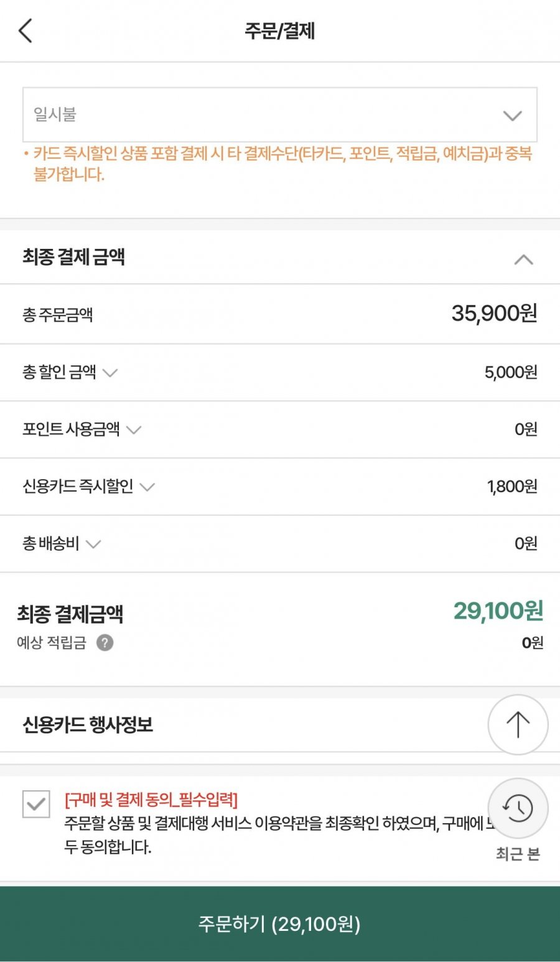Screen dimensions: 560x962
Task: Open recently viewed items clock icon
Action: (x=518, y=808)
